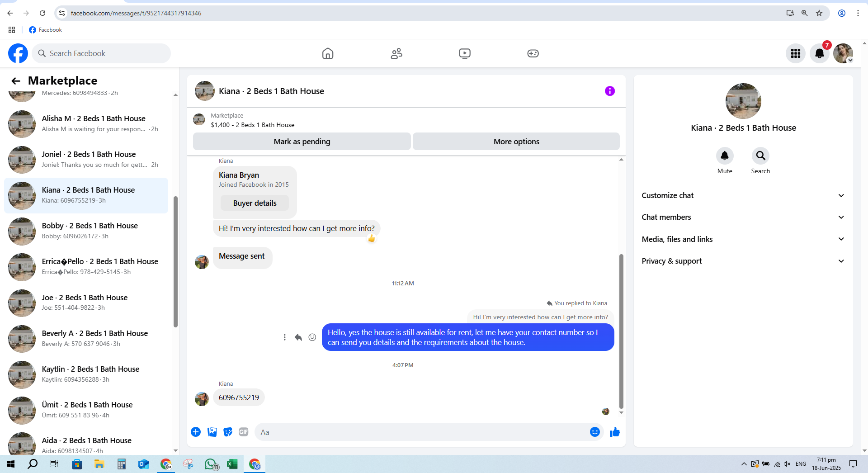868x473 pixels.
Task: Reply to the blue sent message
Action: point(298,337)
